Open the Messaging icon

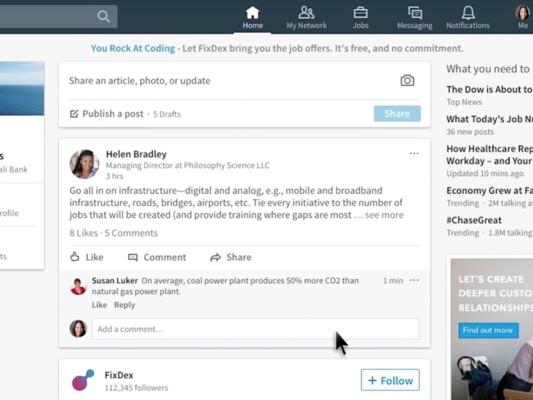pos(415,13)
